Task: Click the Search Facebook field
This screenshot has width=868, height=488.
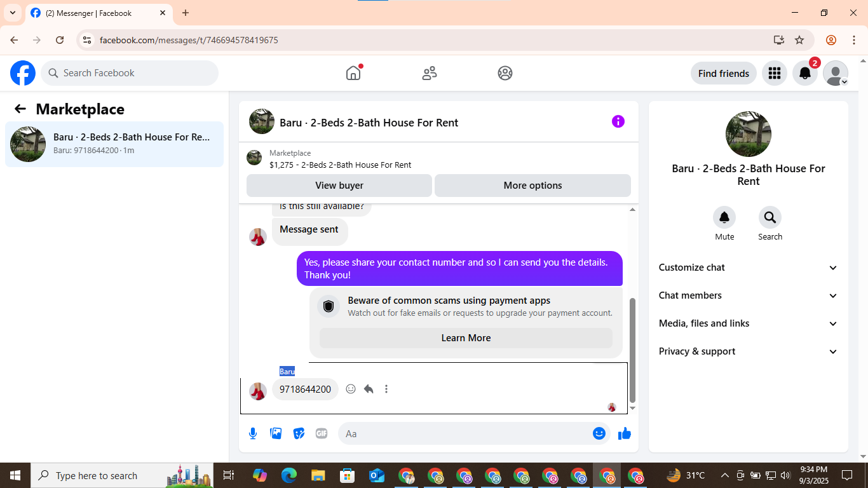Action: [x=130, y=73]
